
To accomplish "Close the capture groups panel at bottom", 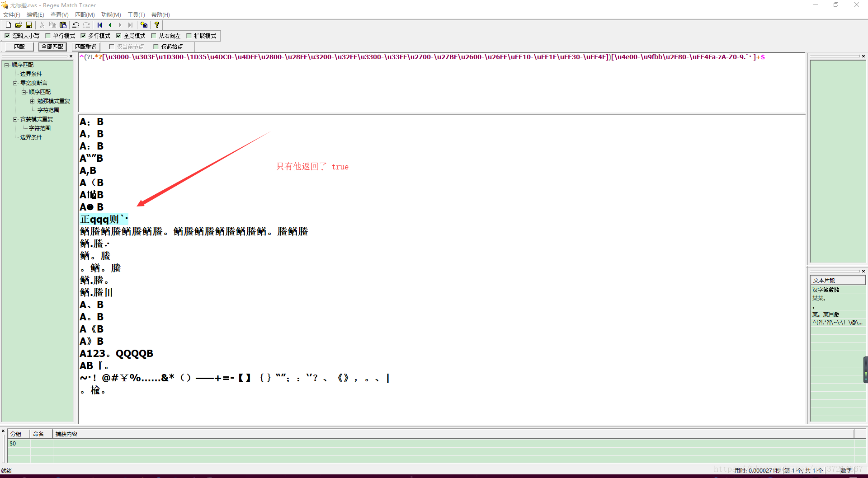I will (x=3, y=431).
